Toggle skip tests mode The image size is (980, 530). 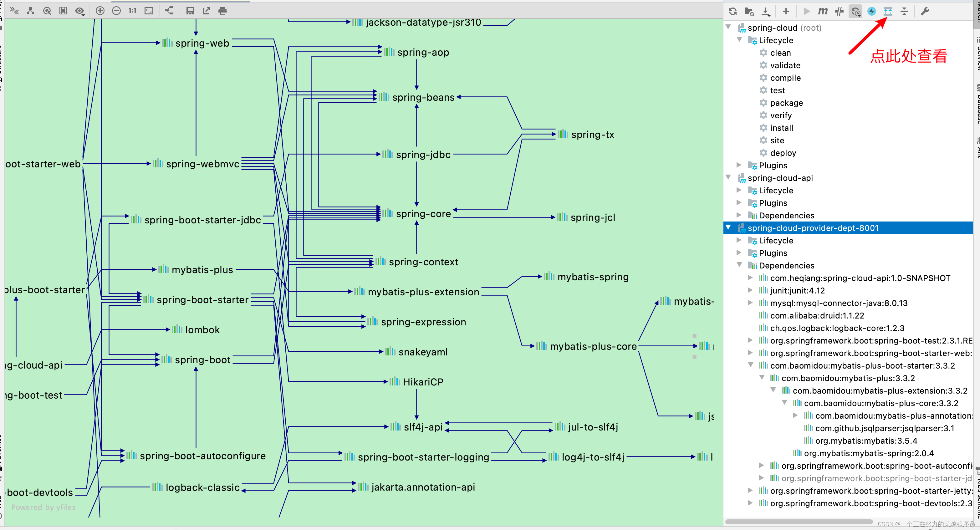point(871,11)
